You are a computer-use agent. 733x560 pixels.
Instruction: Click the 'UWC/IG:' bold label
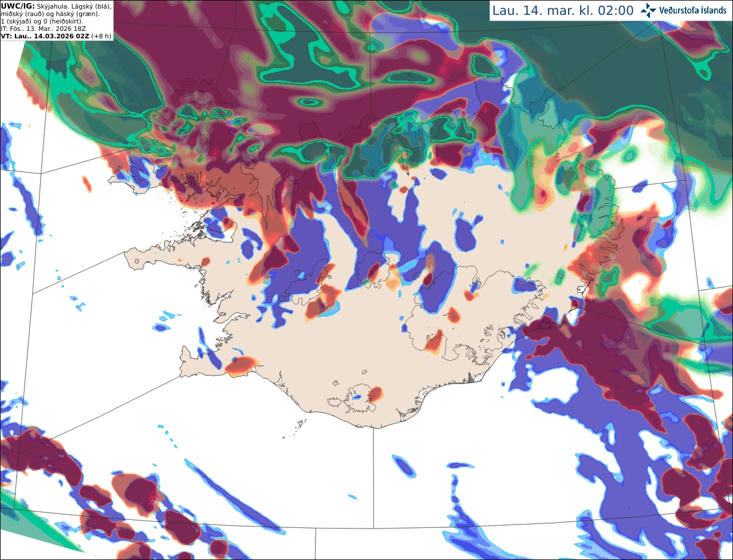(18, 5)
